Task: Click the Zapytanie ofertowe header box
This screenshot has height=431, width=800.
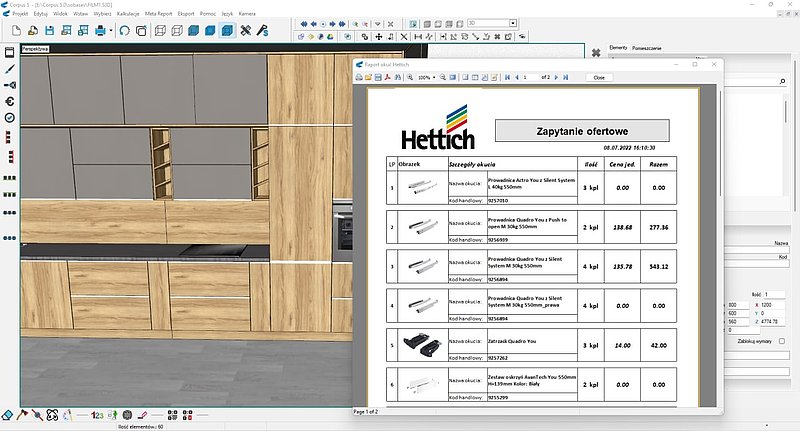Action: click(582, 132)
